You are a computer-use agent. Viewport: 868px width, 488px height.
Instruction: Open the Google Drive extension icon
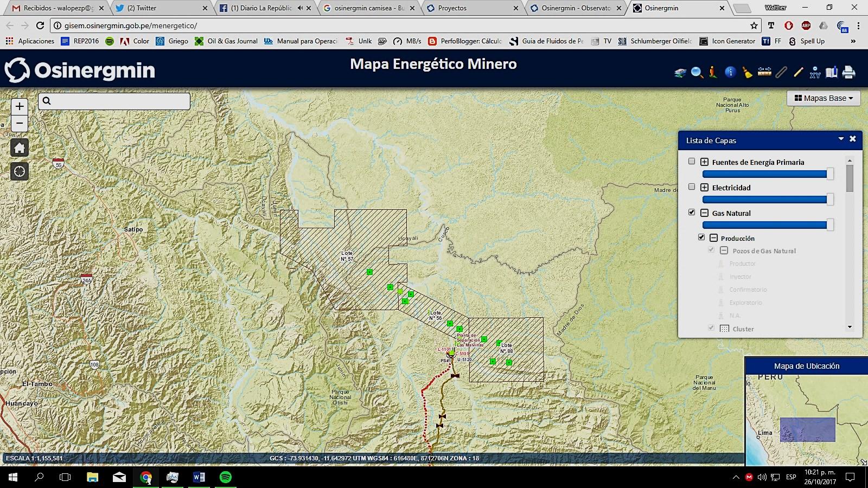824,25
